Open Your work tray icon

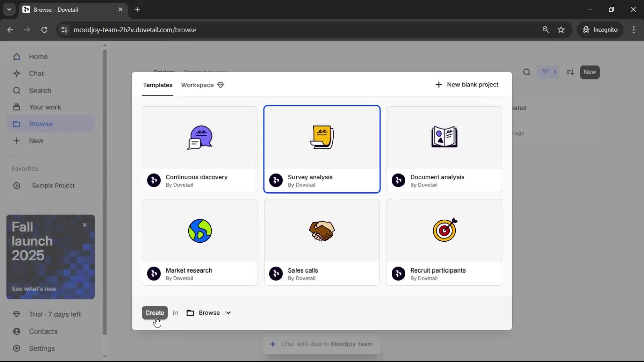(17, 107)
